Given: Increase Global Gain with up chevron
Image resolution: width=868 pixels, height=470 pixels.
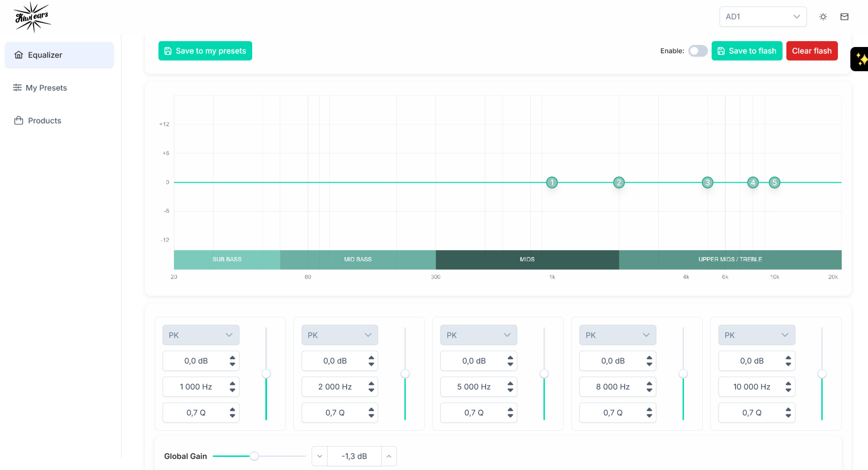Looking at the screenshot, I should point(389,456).
